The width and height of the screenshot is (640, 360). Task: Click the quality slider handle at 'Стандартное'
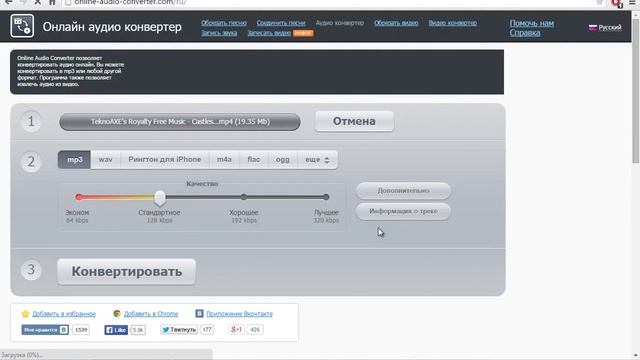click(x=160, y=198)
